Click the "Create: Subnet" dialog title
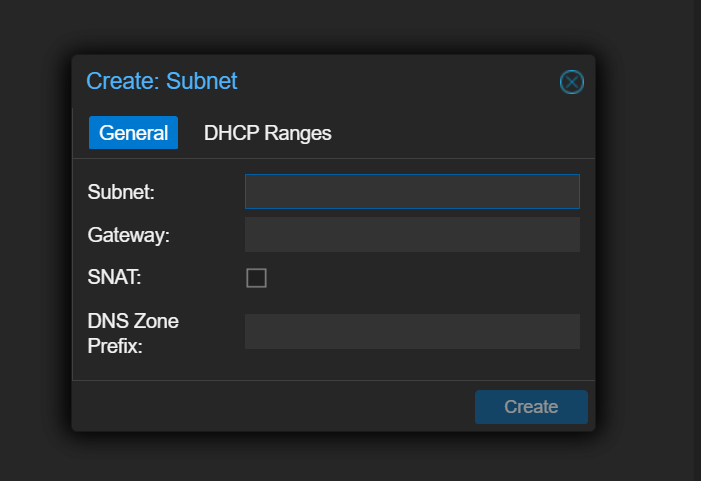The image size is (701, 481). [162, 82]
